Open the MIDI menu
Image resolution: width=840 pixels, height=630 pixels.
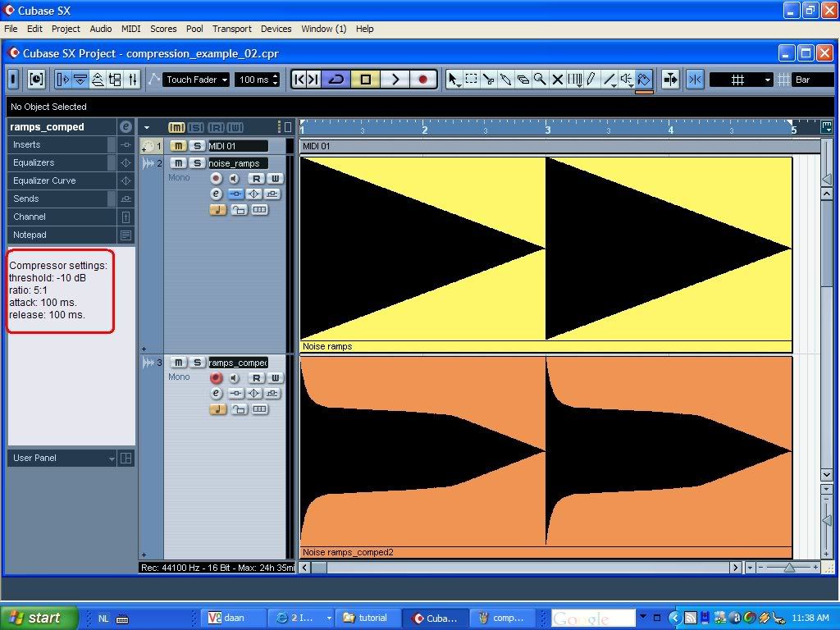(130, 29)
